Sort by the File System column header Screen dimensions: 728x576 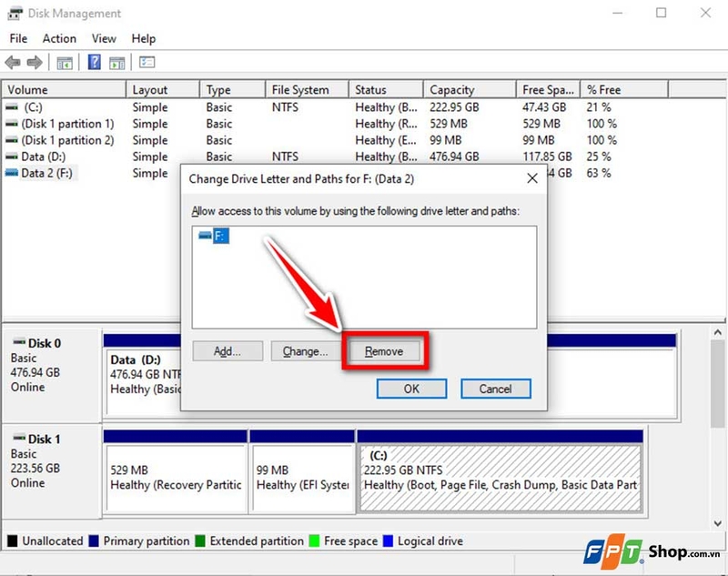308,89
